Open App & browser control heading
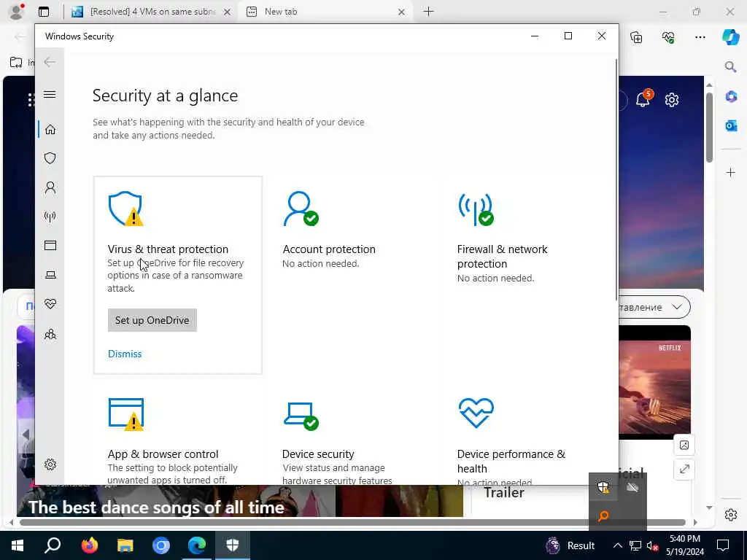The width and height of the screenshot is (747, 560). 163,454
